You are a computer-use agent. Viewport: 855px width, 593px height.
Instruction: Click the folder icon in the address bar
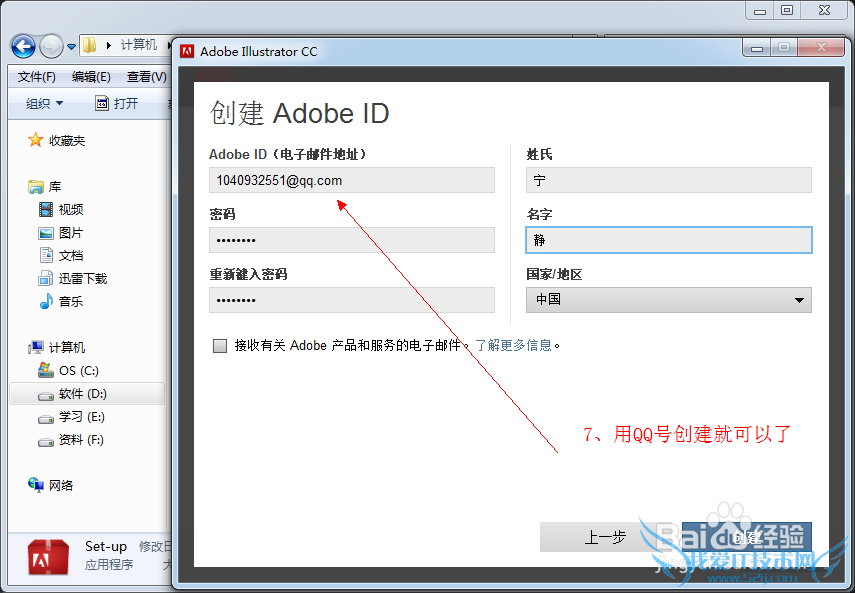click(90, 45)
